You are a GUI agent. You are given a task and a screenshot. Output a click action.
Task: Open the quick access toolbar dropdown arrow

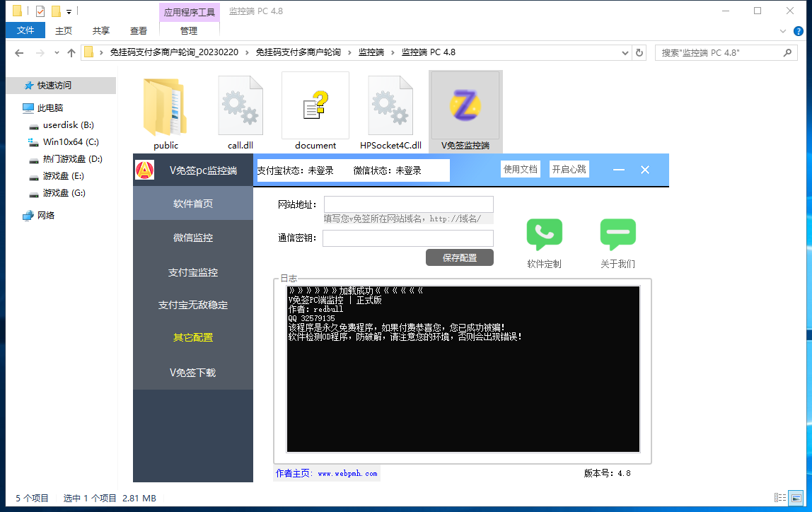pyautogui.click(x=69, y=11)
